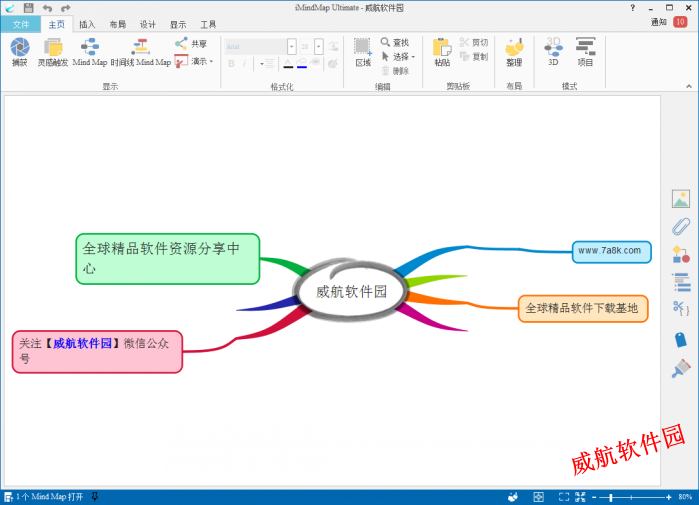The height and width of the screenshot is (505, 699).
Task: Open the 布局 layout tab
Action: tap(118, 25)
